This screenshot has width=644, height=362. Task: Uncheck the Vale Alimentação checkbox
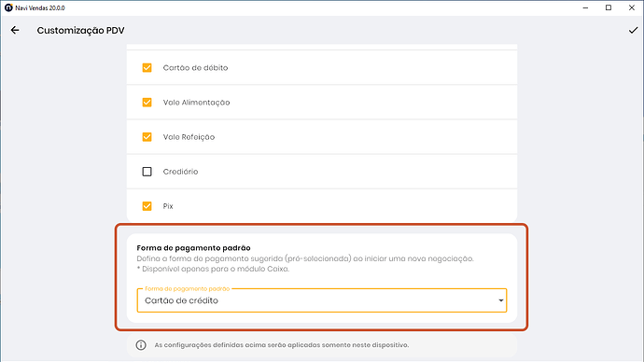click(x=147, y=103)
